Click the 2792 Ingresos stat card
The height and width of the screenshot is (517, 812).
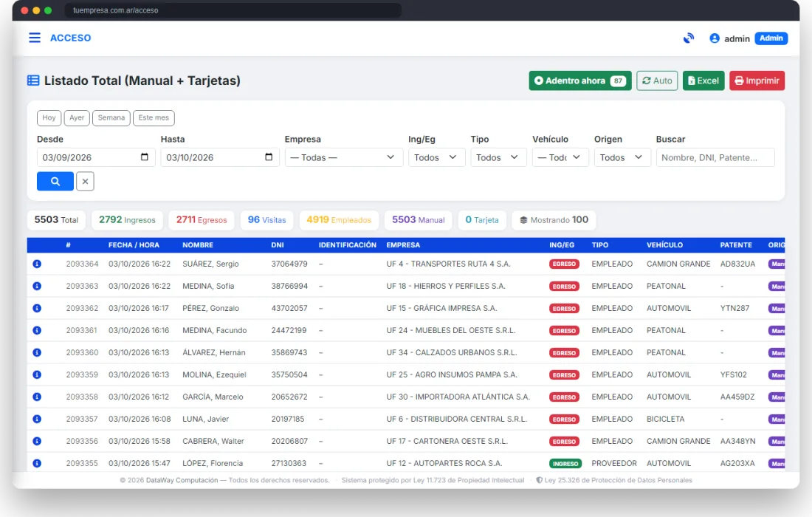(x=127, y=219)
